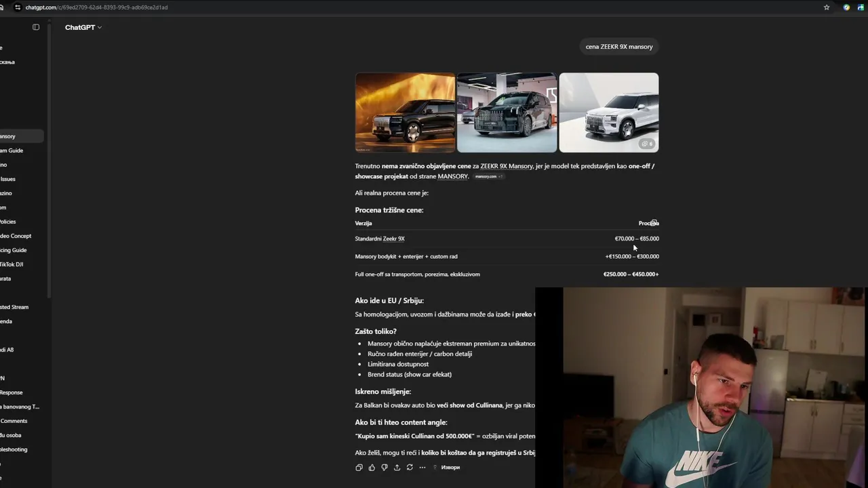This screenshot has height=488, width=868.
Task: Open the 'du osoba' chat in sidebar
Action: (20, 435)
